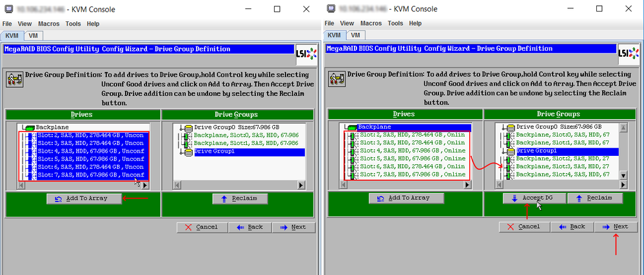Image resolution: width=644 pixels, height=275 pixels.
Task: Click Add To Array in right window
Action: [406, 198]
